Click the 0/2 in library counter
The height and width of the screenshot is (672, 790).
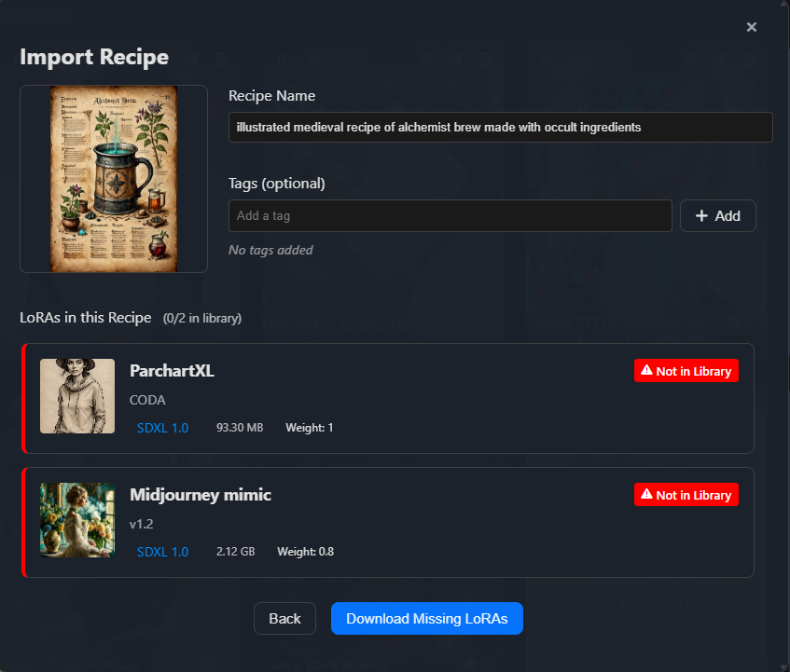[x=202, y=319]
